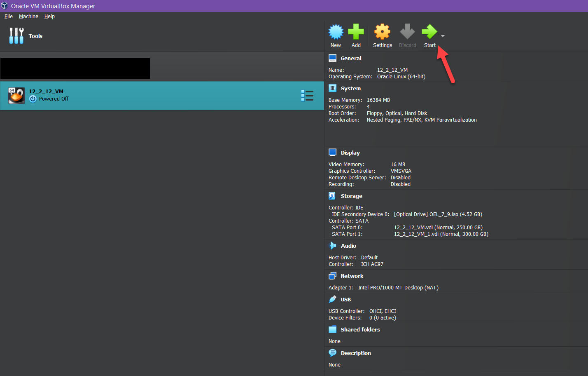The height and width of the screenshot is (376, 588).
Task: Click the Oracle Linux (64-bit) value
Action: [401, 77]
